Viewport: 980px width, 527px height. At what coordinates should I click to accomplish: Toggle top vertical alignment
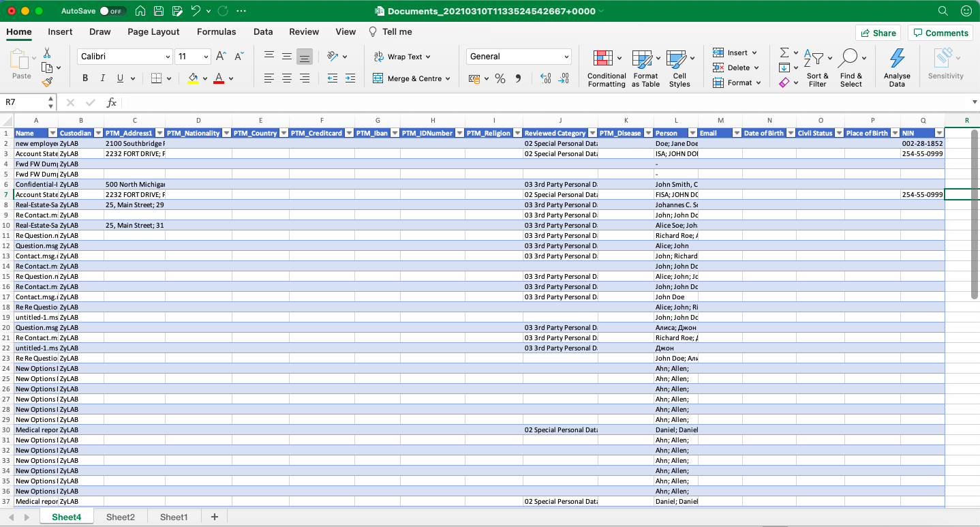point(269,57)
